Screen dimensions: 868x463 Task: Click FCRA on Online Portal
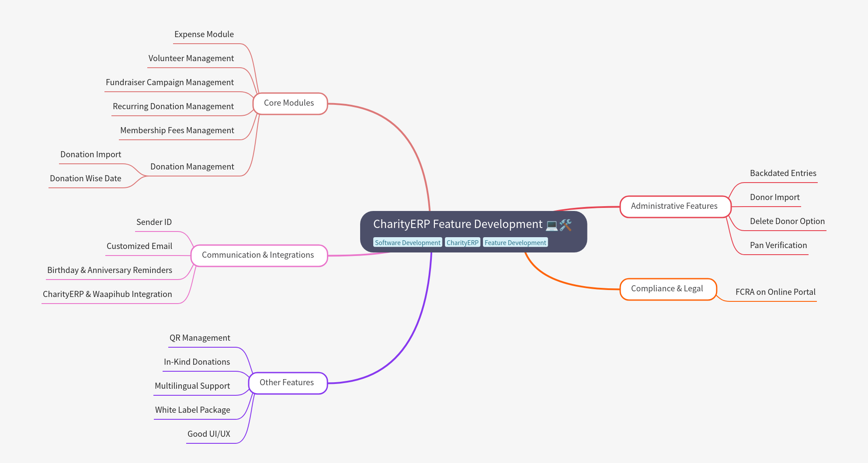coord(775,292)
